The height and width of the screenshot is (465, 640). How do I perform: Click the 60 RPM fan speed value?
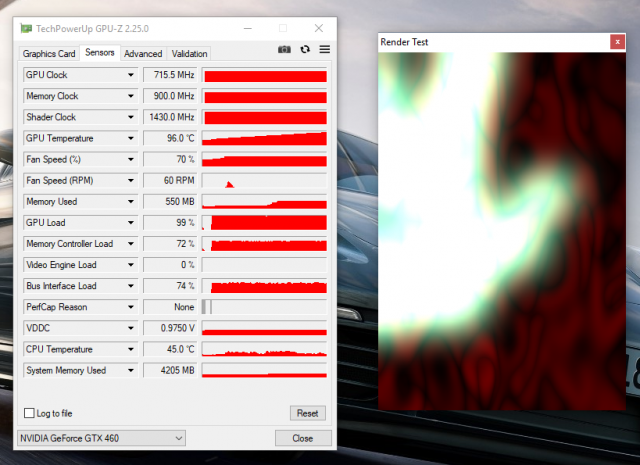pyautogui.click(x=170, y=180)
